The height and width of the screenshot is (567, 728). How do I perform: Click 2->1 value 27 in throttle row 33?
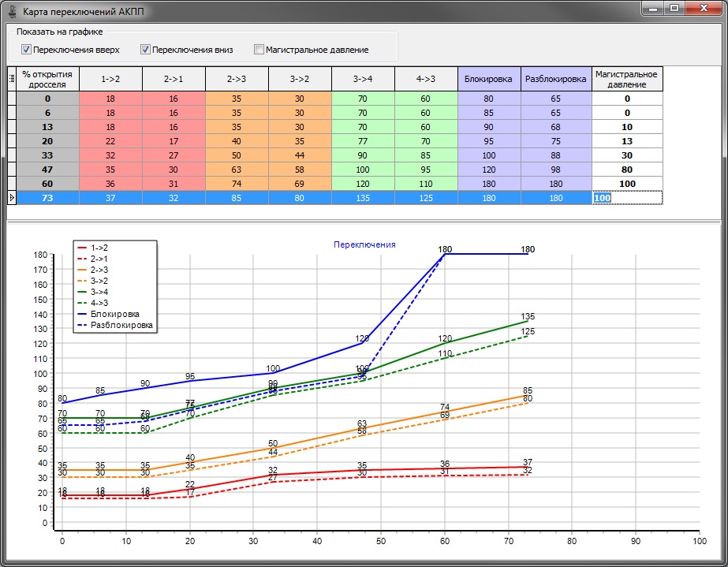(174, 155)
